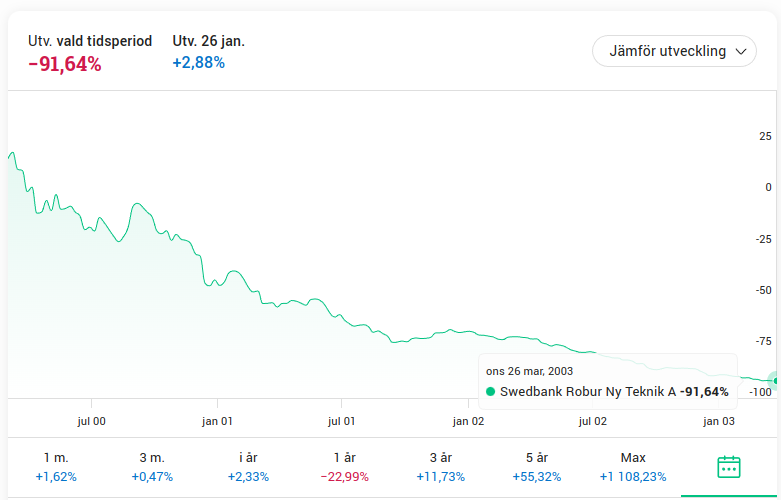Click the jan 02 axis label
Image resolution: width=781 pixels, height=500 pixels.
[x=468, y=422]
